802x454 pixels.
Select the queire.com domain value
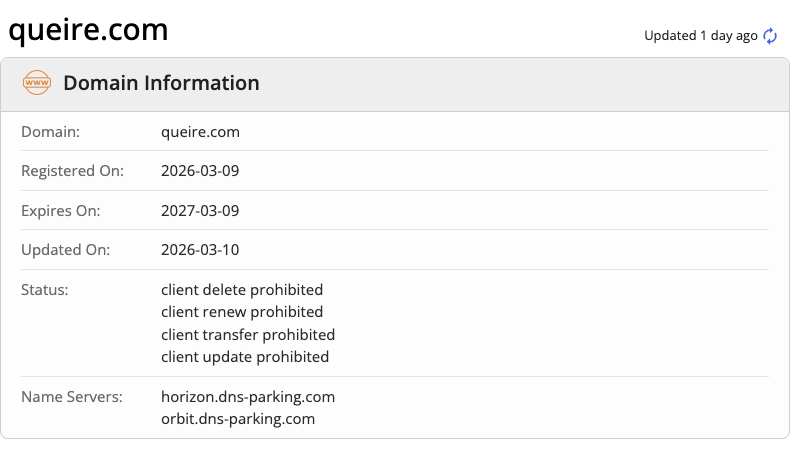pos(200,131)
